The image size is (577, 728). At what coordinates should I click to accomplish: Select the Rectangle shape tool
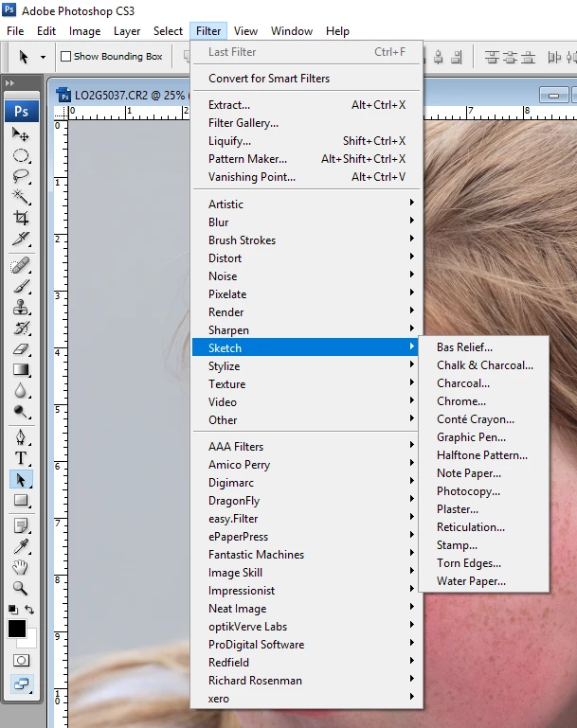[21, 500]
